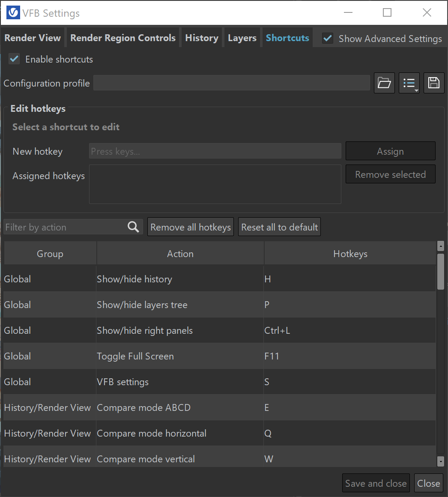Maximize the VFB Settings window

pyautogui.click(x=387, y=13)
